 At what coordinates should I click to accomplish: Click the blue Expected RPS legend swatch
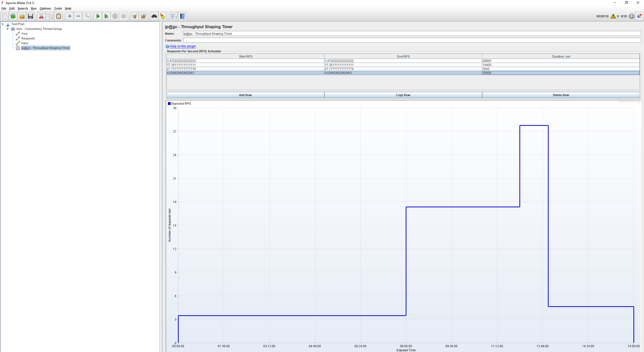coord(169,104)
